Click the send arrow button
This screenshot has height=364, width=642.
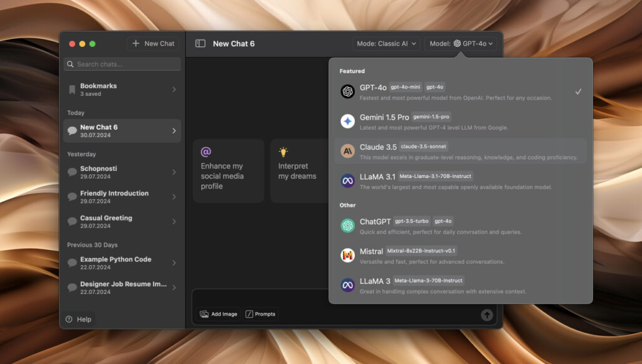(x=487, y=315)
